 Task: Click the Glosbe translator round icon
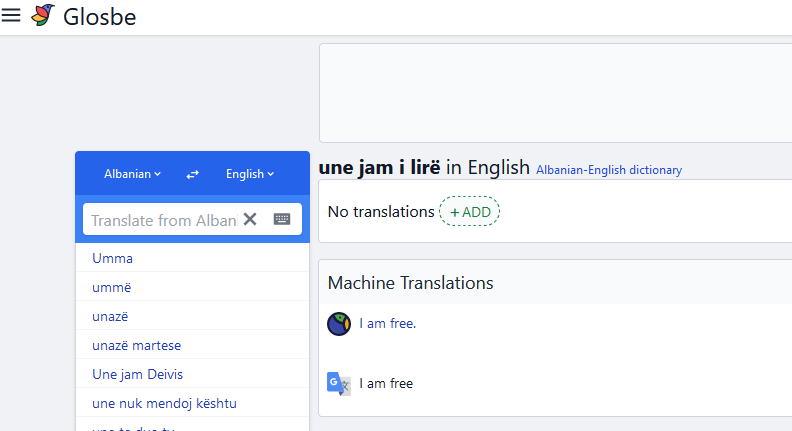(x=339, y=324)
